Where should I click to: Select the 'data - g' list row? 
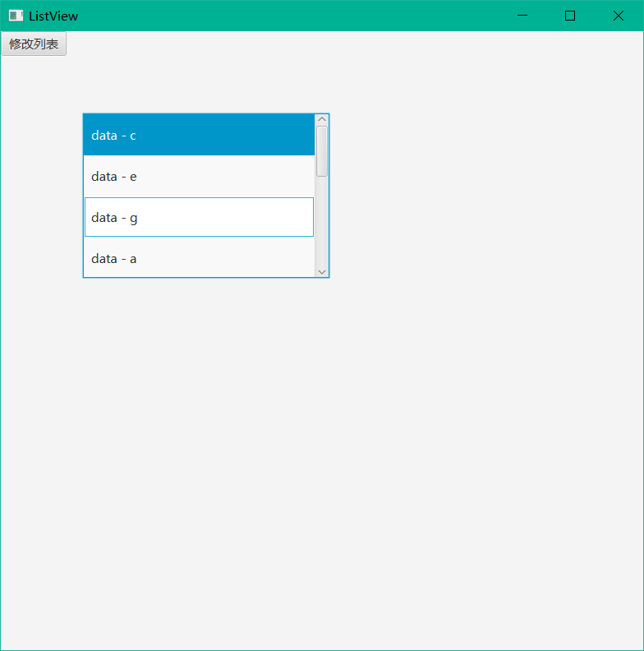199,217
